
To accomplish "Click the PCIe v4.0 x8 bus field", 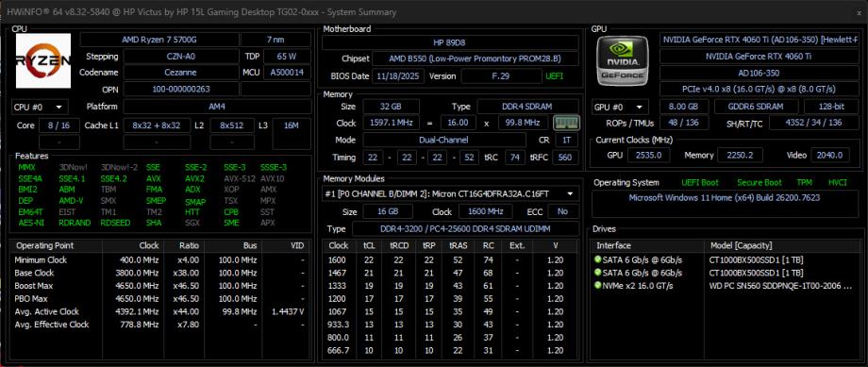I will click(x=759, y=89).
